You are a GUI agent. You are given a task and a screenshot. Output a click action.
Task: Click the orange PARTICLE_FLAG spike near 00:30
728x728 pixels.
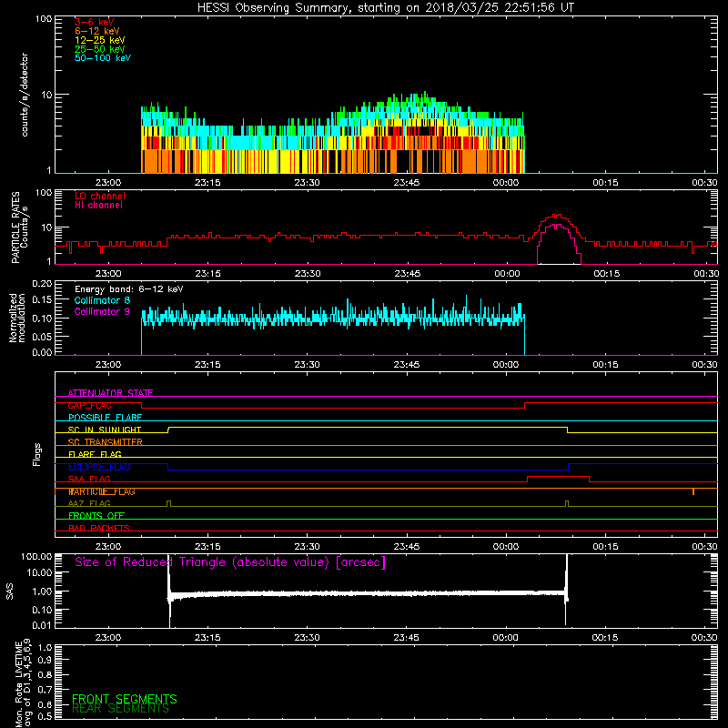click(693, 491)
